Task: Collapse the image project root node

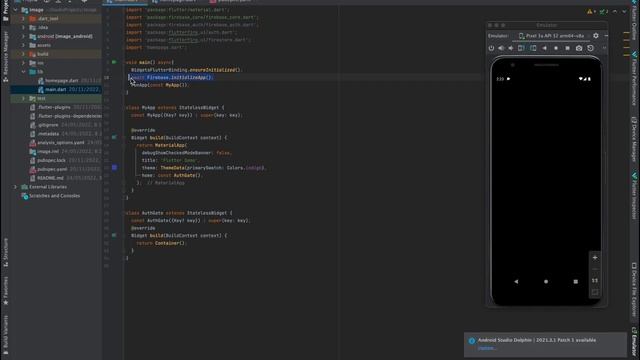Action: (16, 10)
